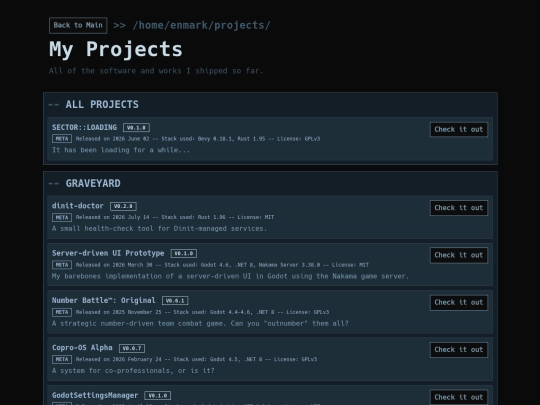
Task: Check out GodotSettingsManager project
Action: click(x=459, y=397)
